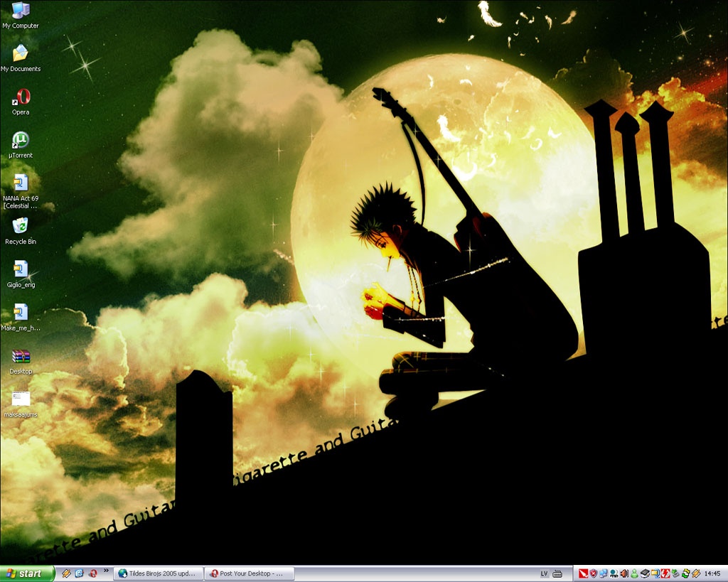
Task: Switch to Tildes Birojs 2005 taskbar window
Action: click(160, 573)
